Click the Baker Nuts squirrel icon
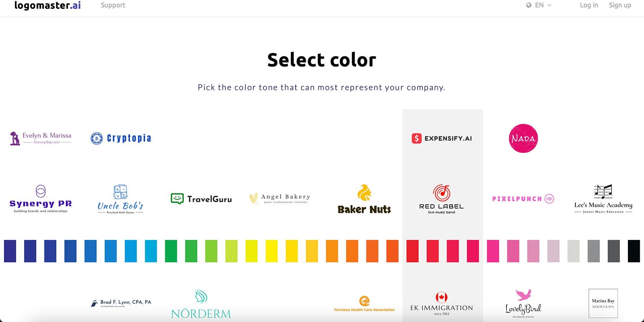 pyautogui.click(x=364, y=193)
